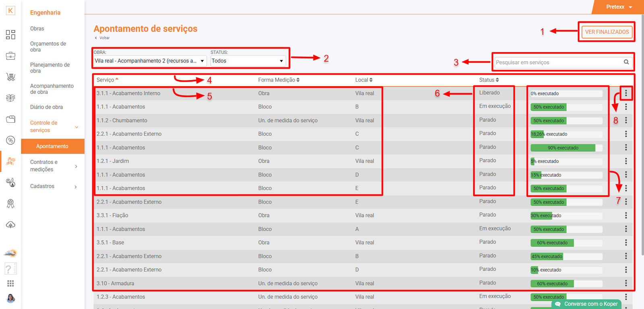Open the cloud upload icon
Viewport: 644px width, 309px height.
click(x=10, y=225)
